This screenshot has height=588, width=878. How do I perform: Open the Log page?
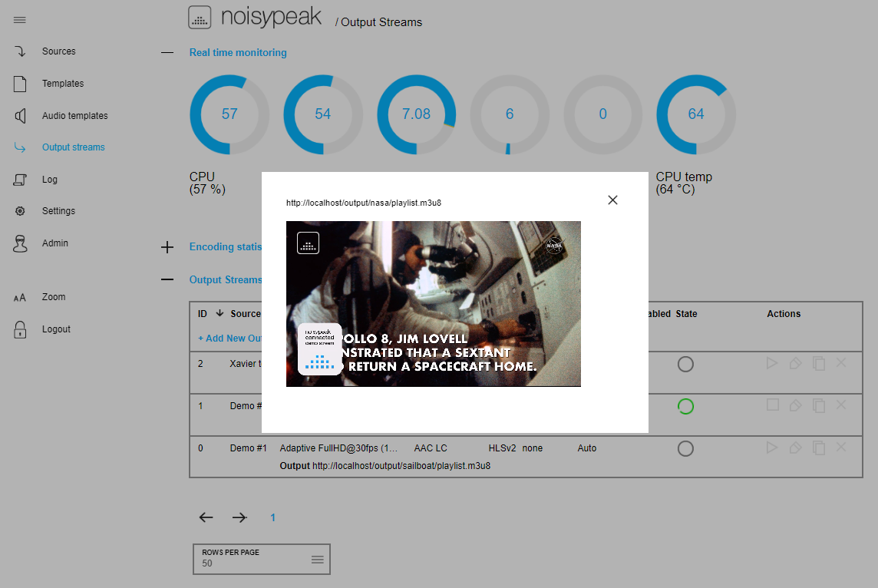(x=49, y=179)
